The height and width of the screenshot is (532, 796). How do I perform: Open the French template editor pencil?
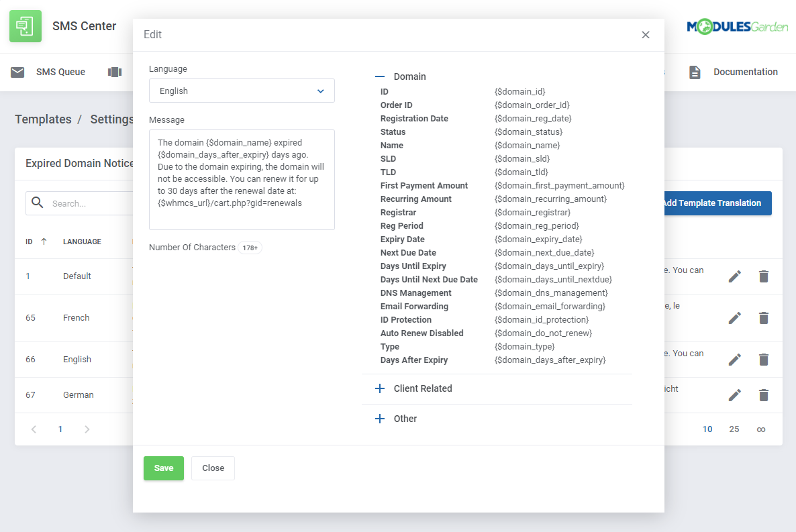coord(735,317)
